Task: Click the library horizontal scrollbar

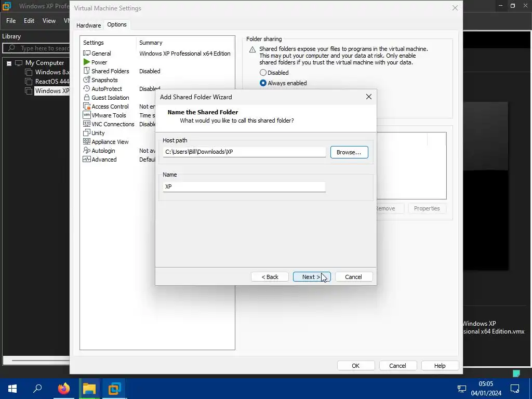Action: click(x=37, y=361)
